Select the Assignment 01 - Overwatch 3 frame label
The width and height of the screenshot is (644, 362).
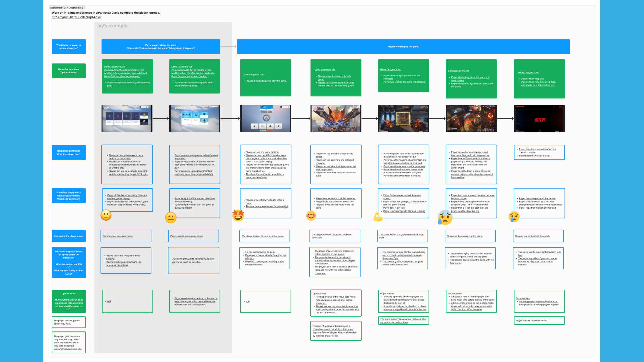pos(67,8)
